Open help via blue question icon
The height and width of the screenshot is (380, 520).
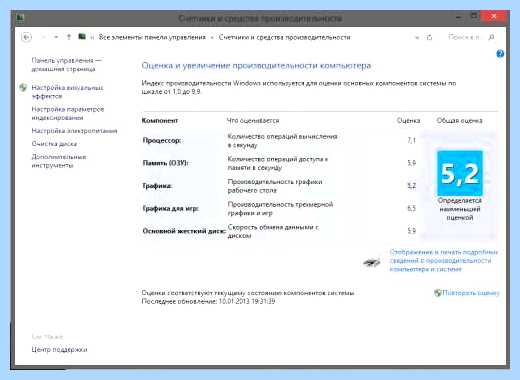pyautogui.click(x=500, y=54)
